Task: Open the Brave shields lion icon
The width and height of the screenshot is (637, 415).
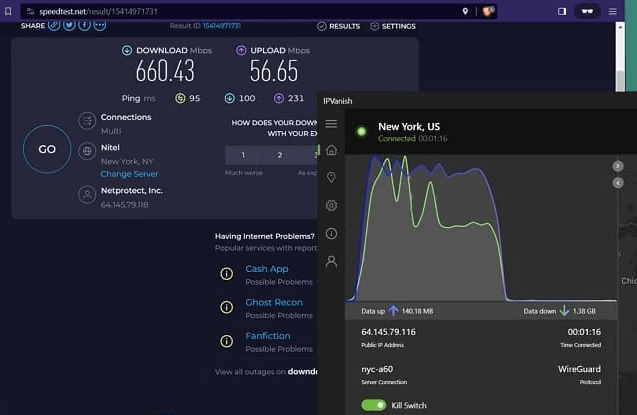Action: pos(488,11)
